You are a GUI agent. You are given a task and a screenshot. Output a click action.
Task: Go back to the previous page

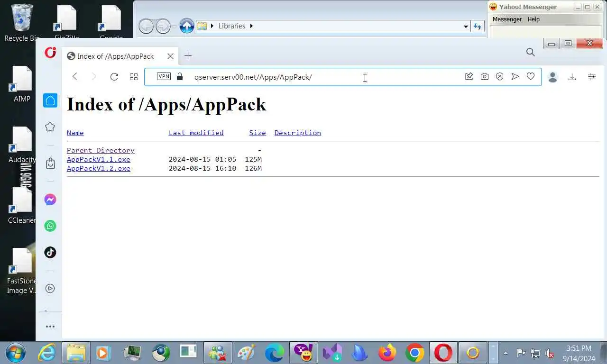click(x=74, y=76)
